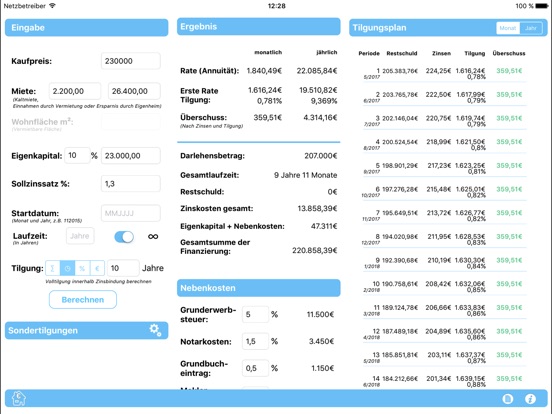
Task: Select yearly rate value 22.085,84€
Action: (x=317, y=71)
